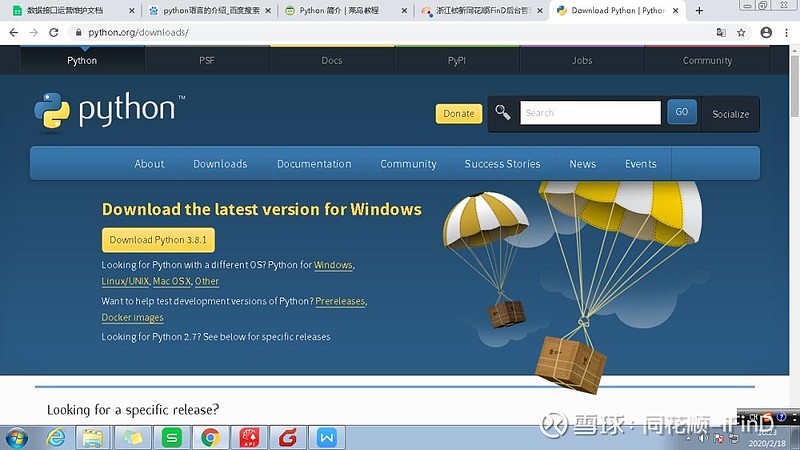Switch to the 数据接口运营维护文档 tab

click(71, 10)
